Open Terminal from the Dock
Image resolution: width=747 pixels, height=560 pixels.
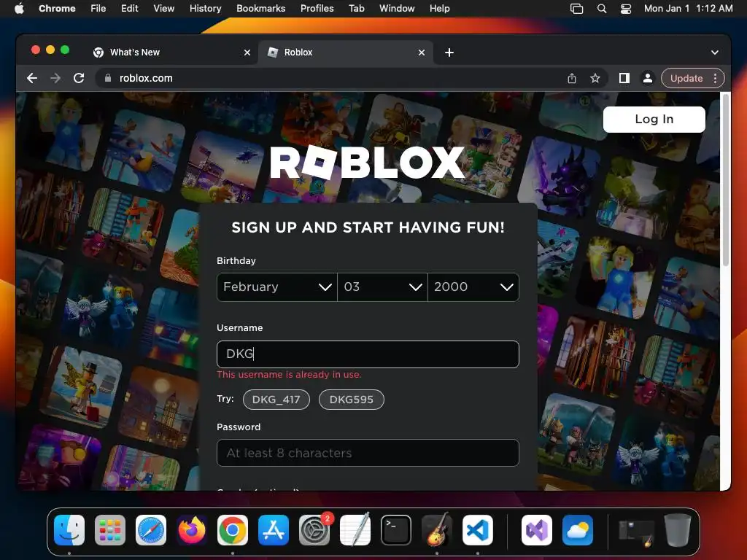coord(396,530)
